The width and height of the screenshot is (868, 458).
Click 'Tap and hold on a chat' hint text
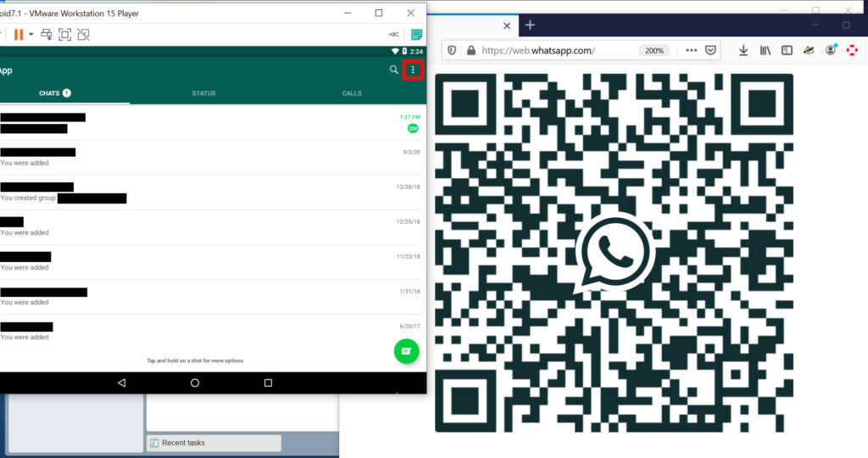coord(195,360)
